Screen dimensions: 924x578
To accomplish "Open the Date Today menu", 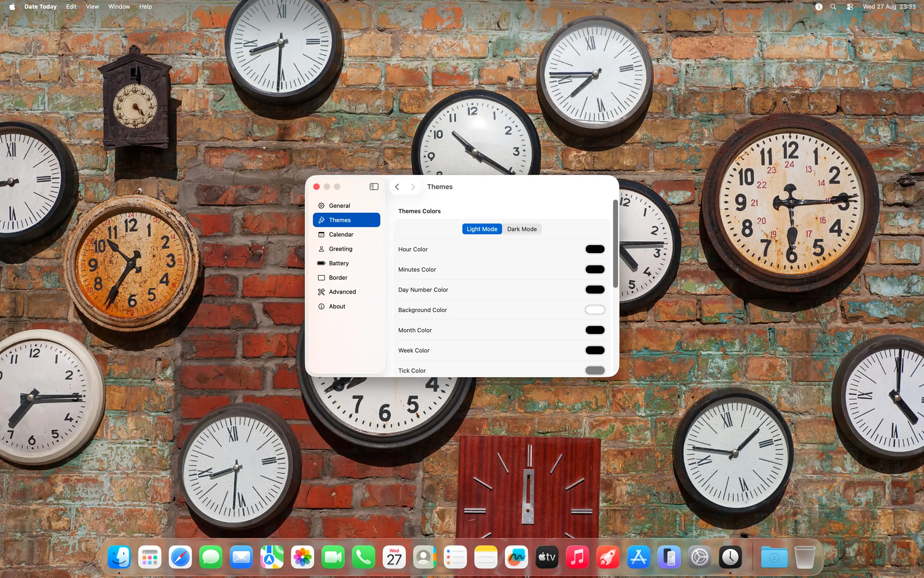I will click(x=40, y=7).
